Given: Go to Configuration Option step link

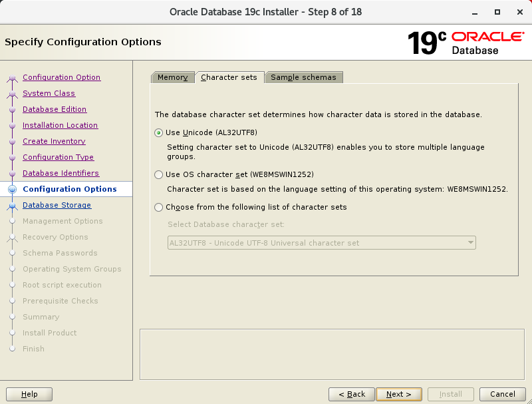Looking at the screenshot, I should coord(61,77).
